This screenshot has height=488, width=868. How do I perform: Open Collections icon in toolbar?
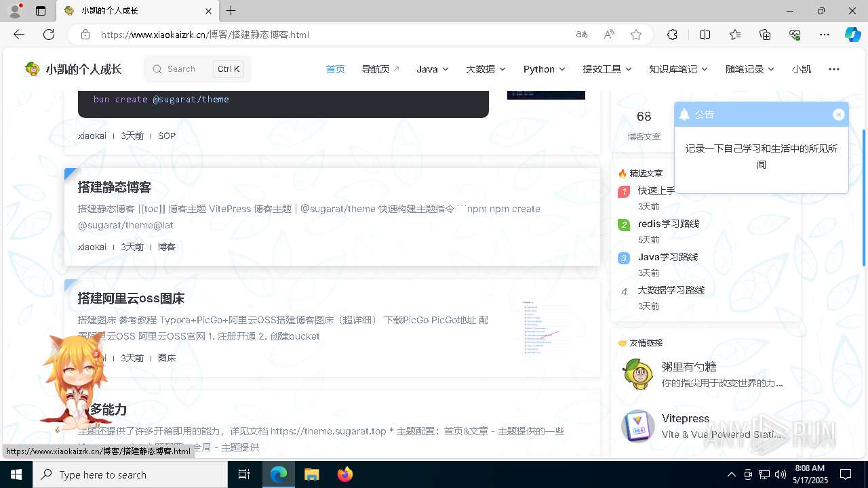tap(765, 35)
